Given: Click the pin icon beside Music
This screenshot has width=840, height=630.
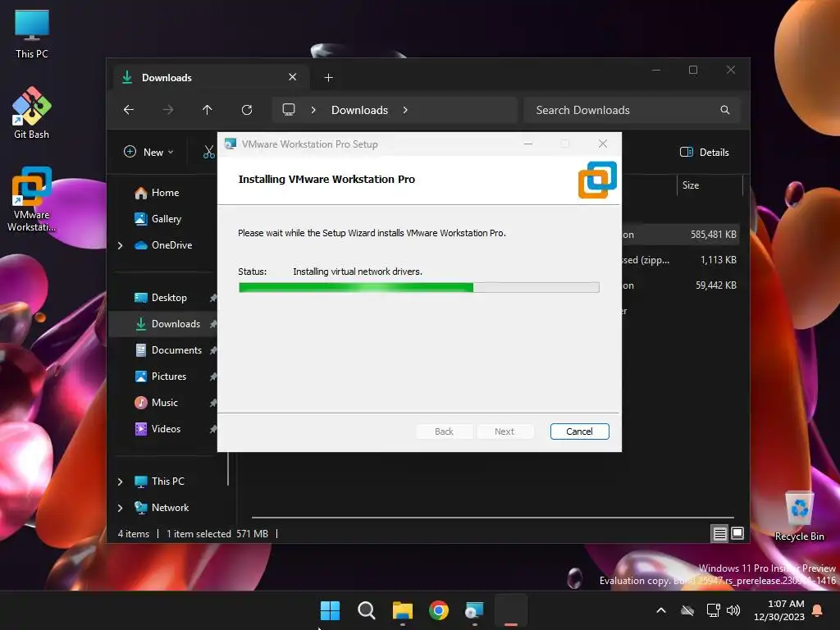Looking at the screenshot, I should (x=213, y=403).
